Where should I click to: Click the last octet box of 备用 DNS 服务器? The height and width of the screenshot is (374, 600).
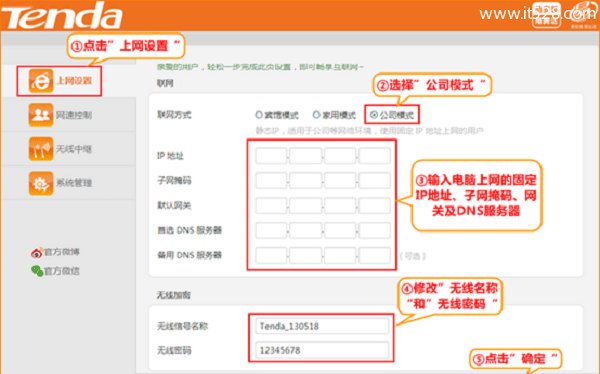click(x=375, y=255)
